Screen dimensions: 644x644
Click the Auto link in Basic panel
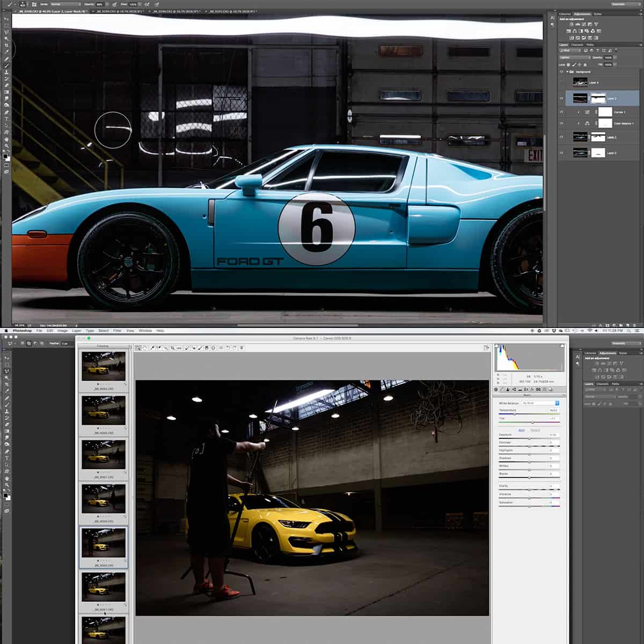point(522,430)
